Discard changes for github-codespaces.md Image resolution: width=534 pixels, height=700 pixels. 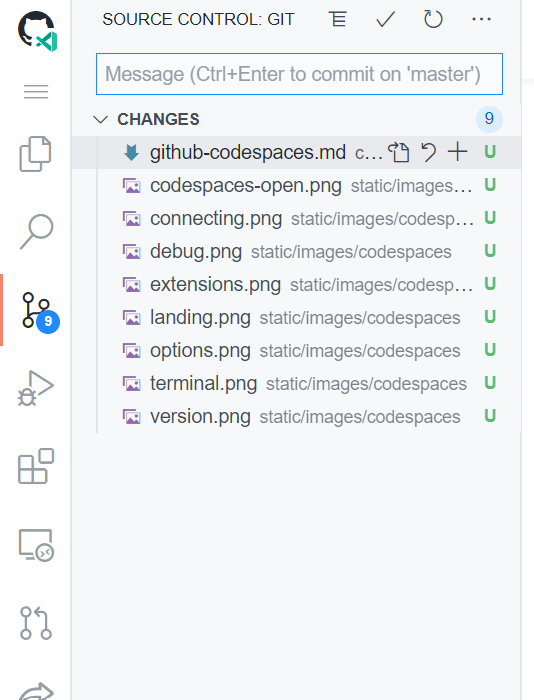click(x=429, y=152)
